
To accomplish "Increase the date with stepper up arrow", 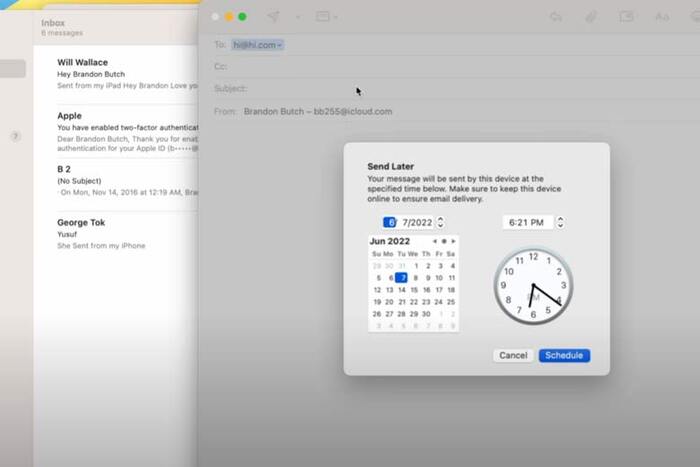I will tap(440, 219).
